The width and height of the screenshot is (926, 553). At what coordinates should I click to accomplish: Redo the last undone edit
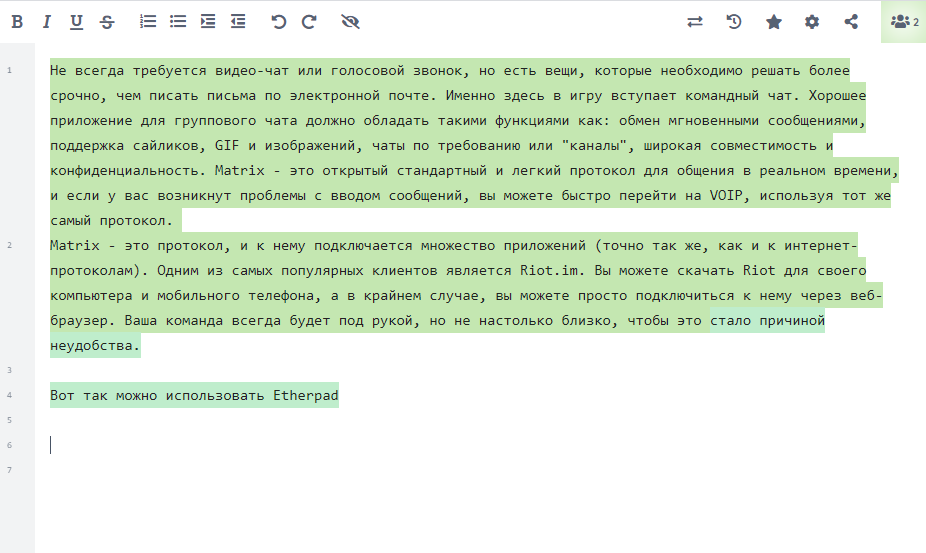309,22
